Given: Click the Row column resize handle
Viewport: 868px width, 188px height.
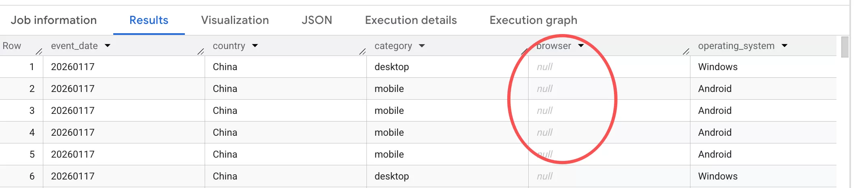Looking at the screenshot, I should pos(39,51).
